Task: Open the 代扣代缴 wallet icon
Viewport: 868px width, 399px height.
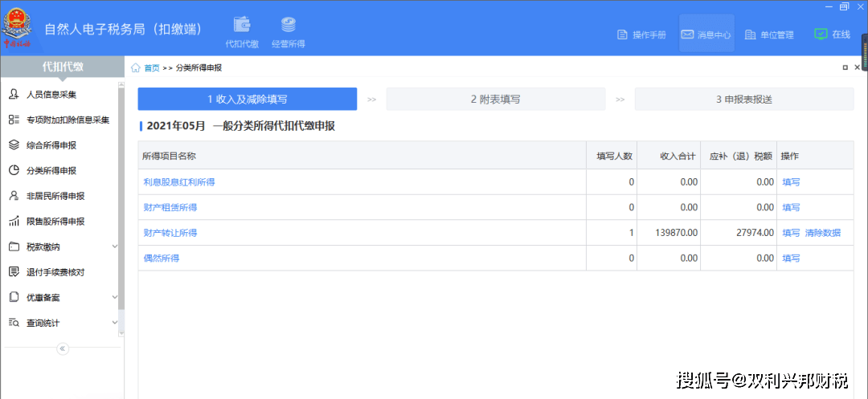Action: tap(242, 25)
